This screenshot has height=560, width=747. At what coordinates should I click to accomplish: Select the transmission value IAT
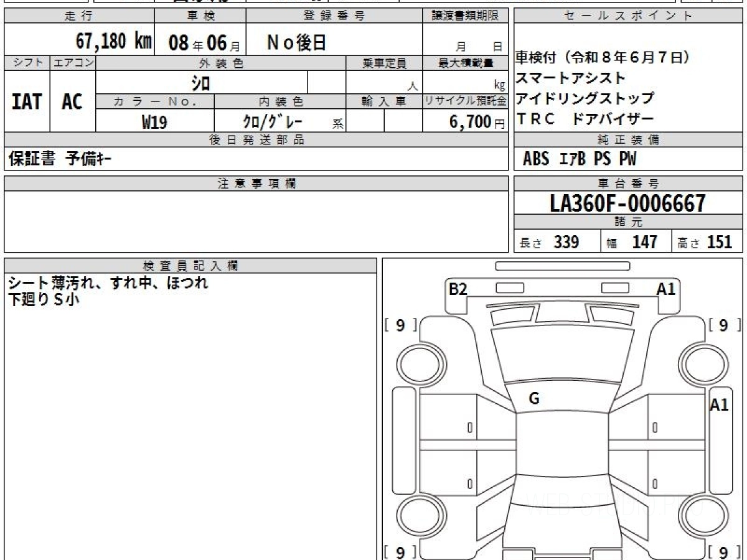click(27, 101)
